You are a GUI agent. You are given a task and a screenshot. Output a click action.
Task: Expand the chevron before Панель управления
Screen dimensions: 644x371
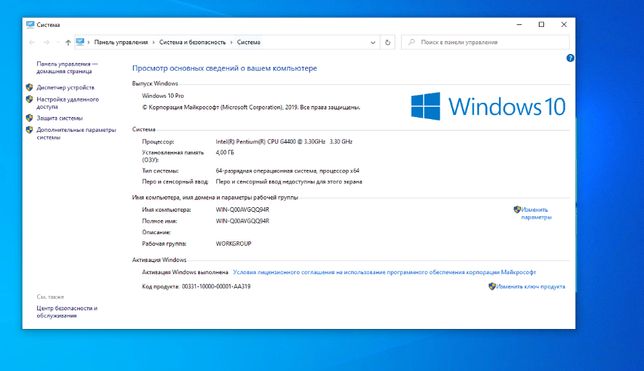click(x=89, y=42)
